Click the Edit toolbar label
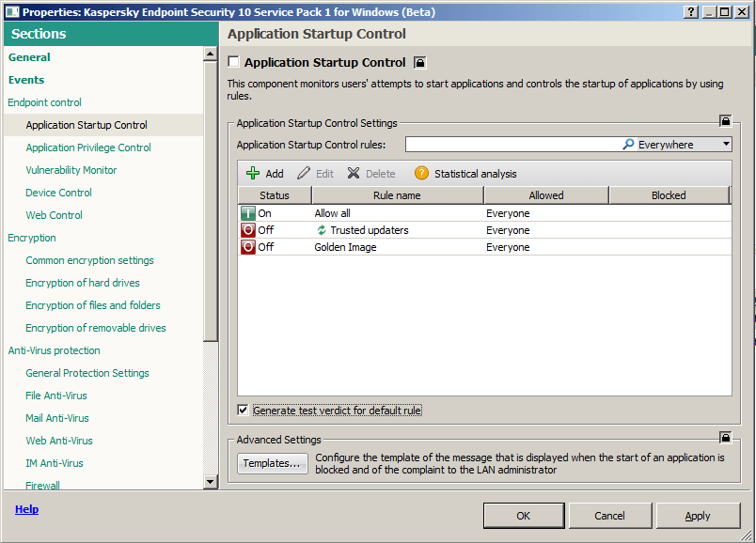756x543 pixels. click(x=325, y=174)
